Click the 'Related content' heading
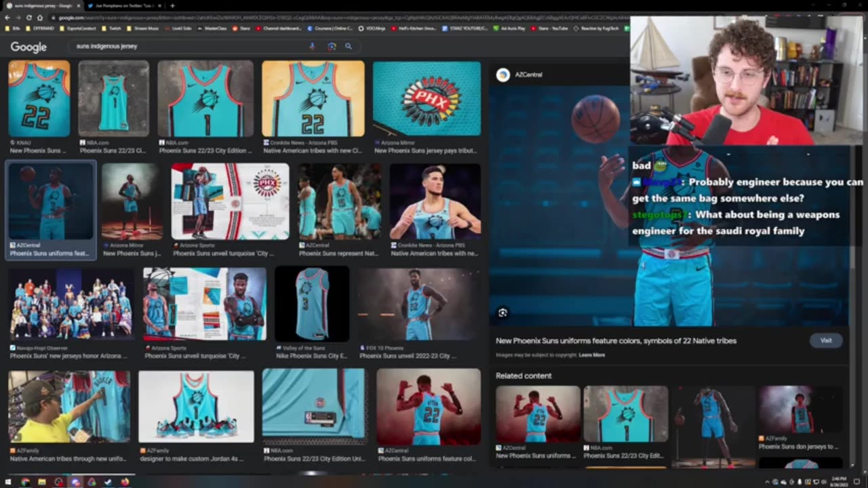The image size is (868, 488). [524, 375]
